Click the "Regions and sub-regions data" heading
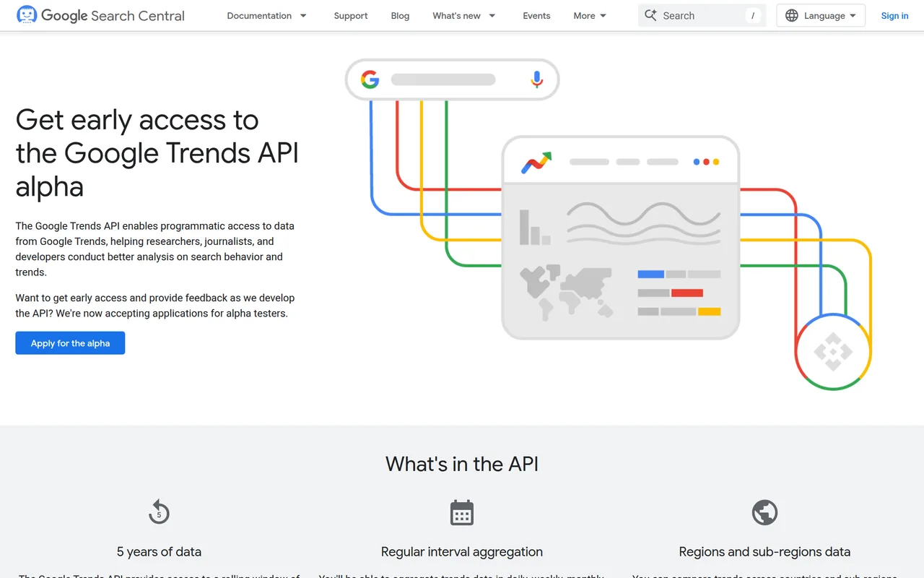This screenshot has width=924, height=578. click(x=764, y=551)
